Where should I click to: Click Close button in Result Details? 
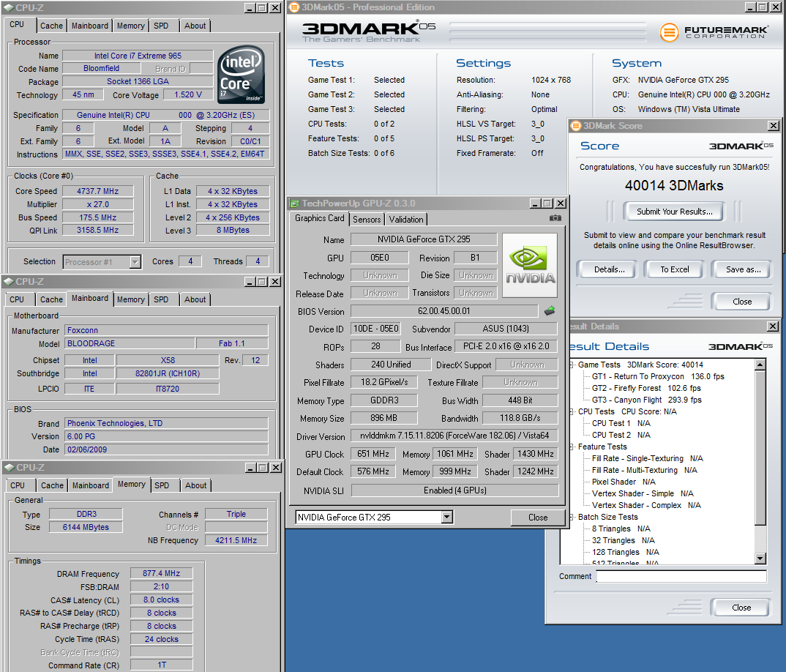741,608
